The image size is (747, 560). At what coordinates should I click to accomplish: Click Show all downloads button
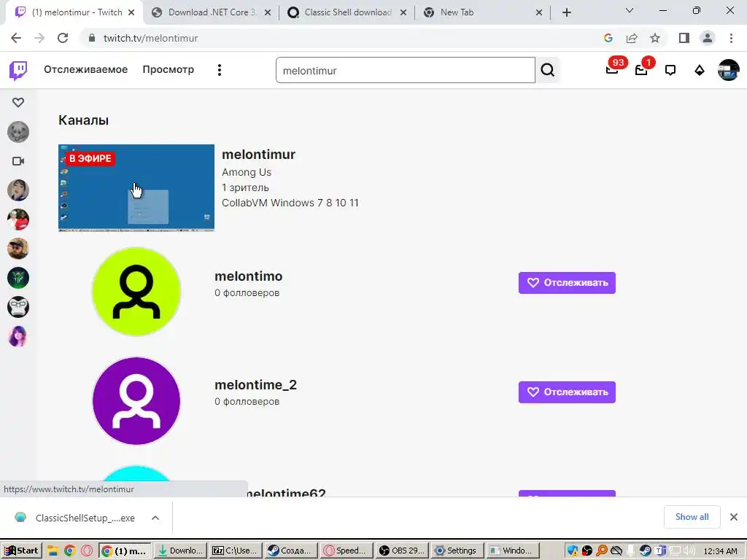click(x=692, y=517)
